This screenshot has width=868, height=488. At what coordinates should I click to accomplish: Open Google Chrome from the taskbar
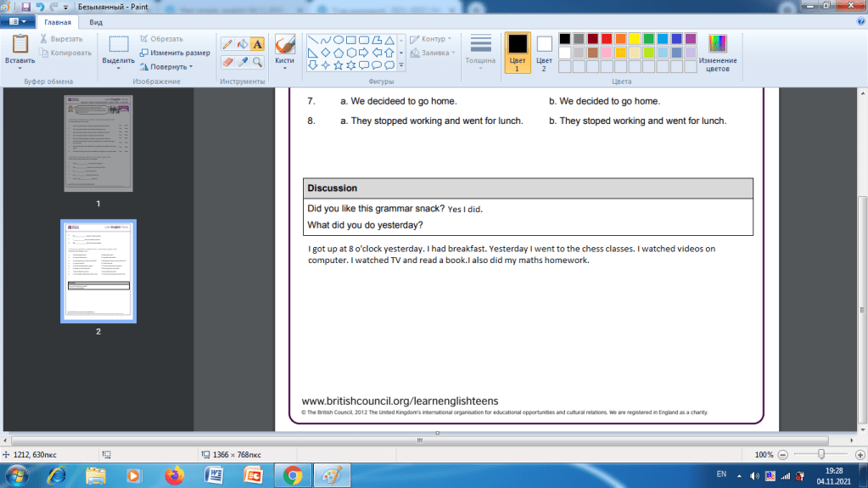[291, 475]
